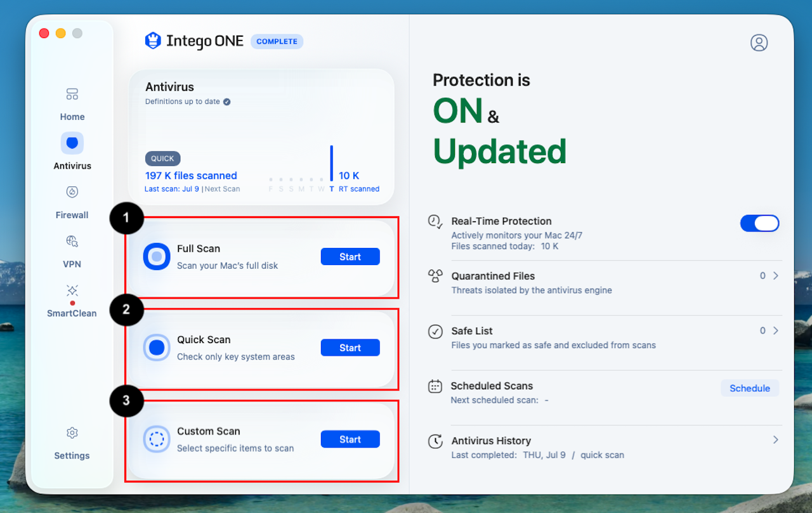812x513 pixels.
Task: Click 'Actively monitors your Mac 24/7' text
Action: [516, 235]
